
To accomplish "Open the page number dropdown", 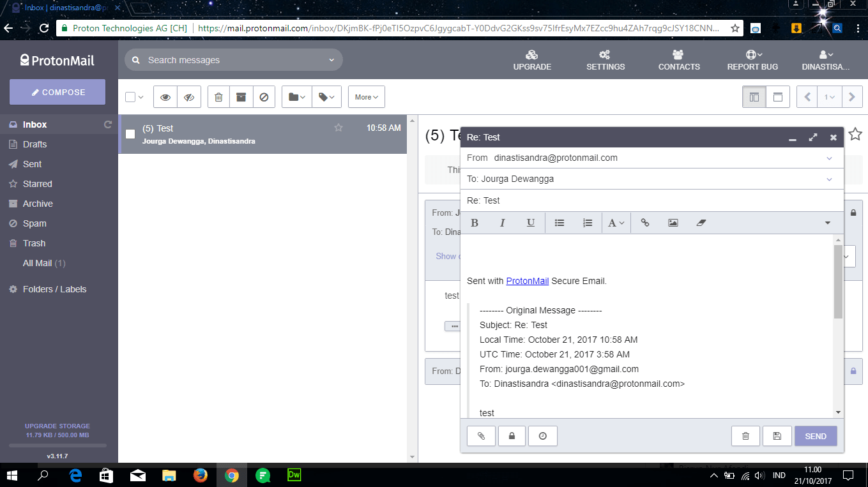I will click(x=830, y=97).
